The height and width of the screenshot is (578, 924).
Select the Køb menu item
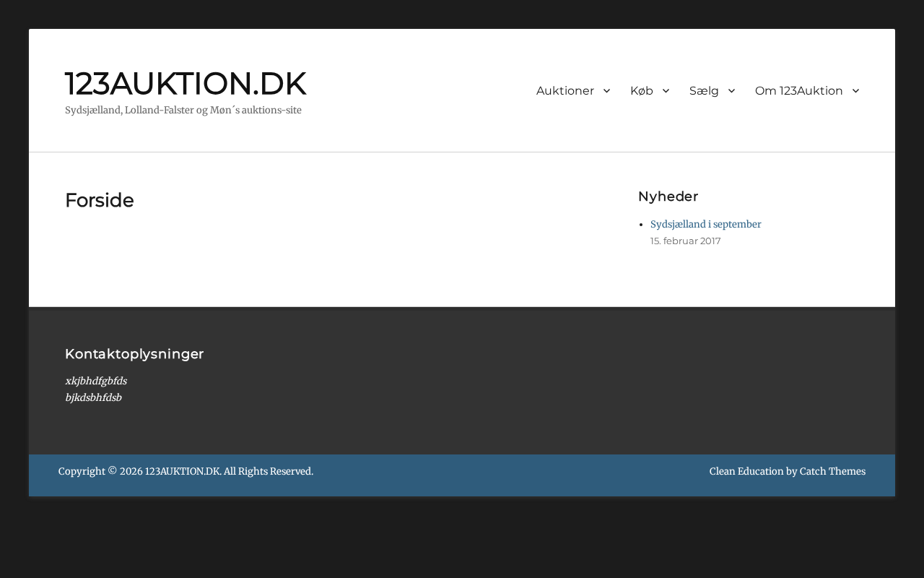[641, 91]
